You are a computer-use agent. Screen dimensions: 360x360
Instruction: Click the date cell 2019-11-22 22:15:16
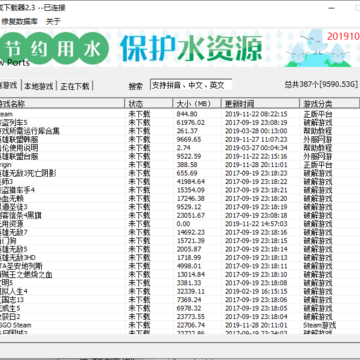pyautogui.click(x=256, y=156)
